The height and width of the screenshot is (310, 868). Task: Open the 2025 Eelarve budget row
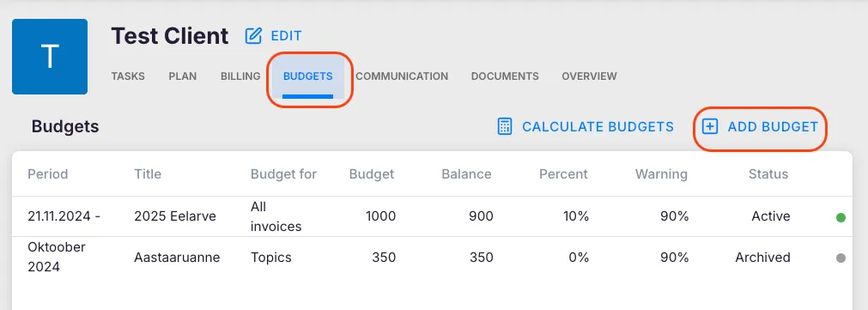(x=432, y=216)
